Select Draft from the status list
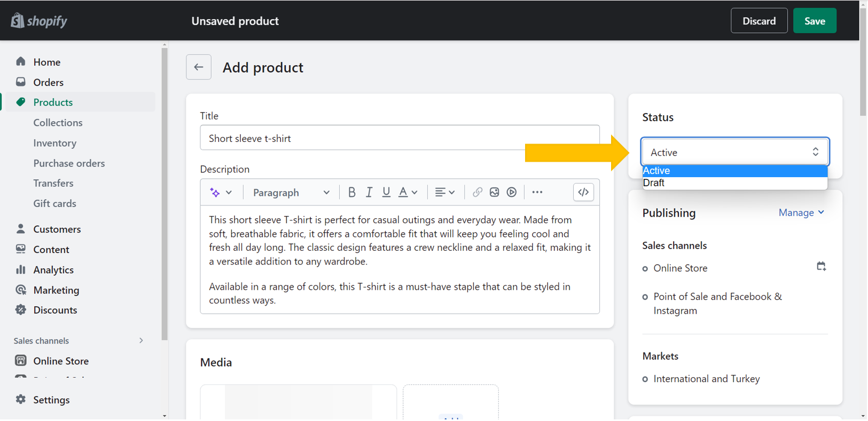This screenshot has height=421, width=868. [734, 183]
